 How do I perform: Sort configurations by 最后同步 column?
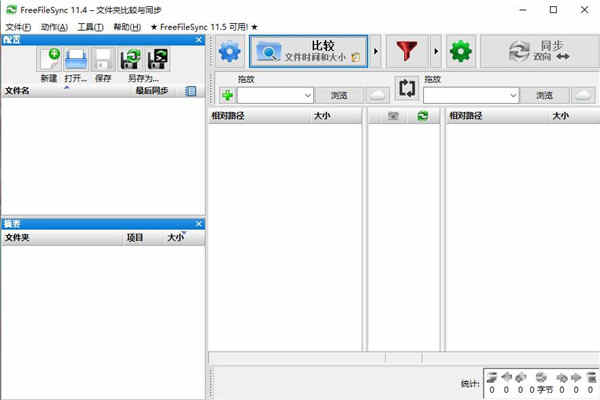pos(152,91)
